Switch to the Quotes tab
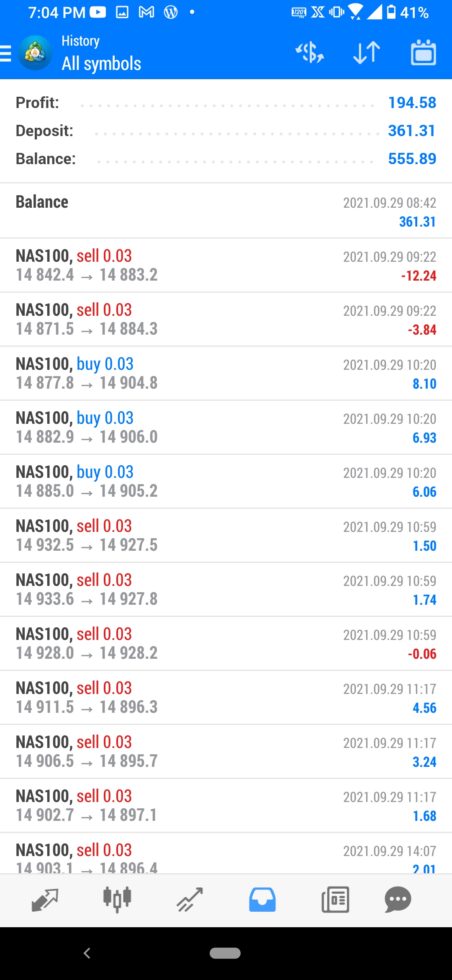Image resolution: width=452 pixels, height=980 pixels. coord(44,900)
